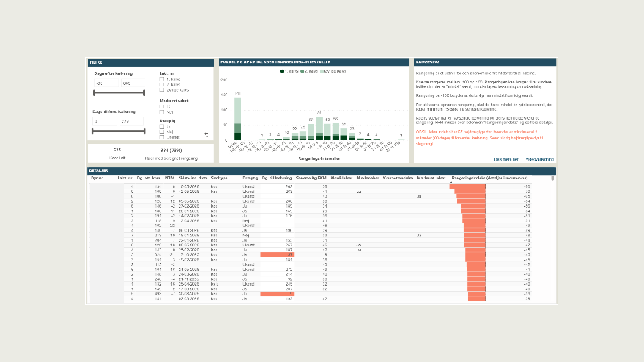
Task: Click the light green 'Øvrige kalvs' legend marker
Action: tap(322, 71)
